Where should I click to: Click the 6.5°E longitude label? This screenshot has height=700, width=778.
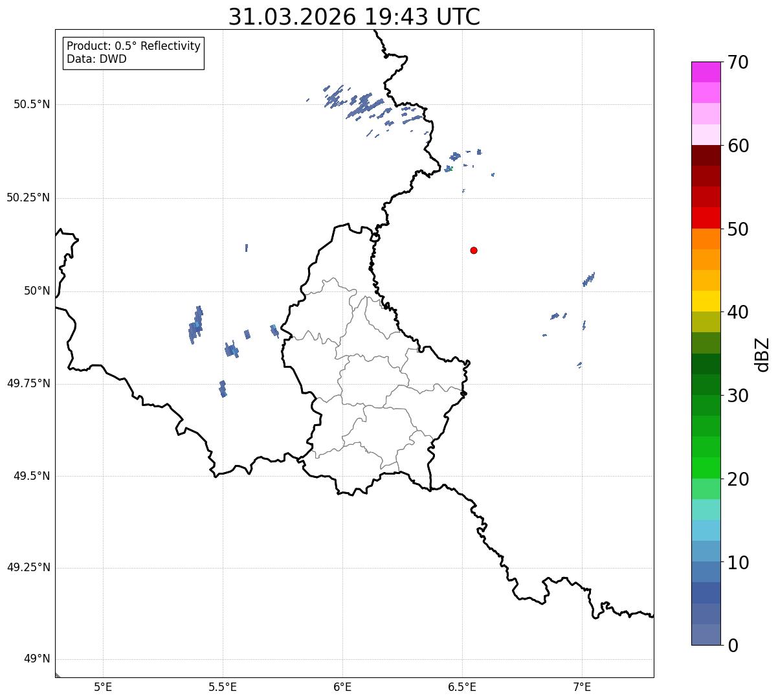pyautogui.click(x=462, y=687)
